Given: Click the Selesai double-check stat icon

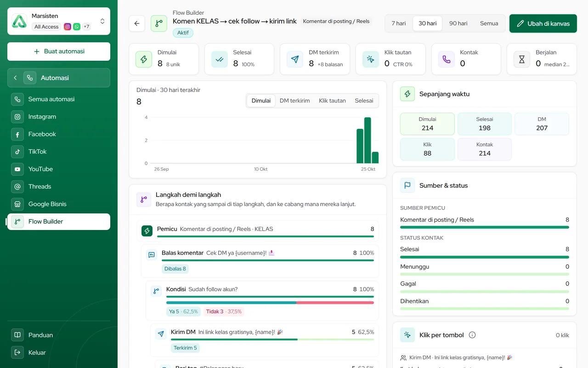Looking at the screenshot, I should [220, 59].
